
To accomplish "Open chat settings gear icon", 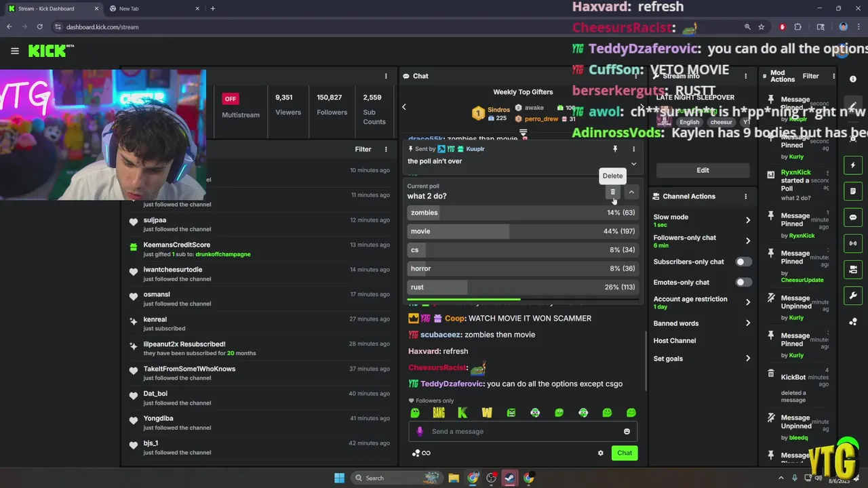I will tap(600, 453).
